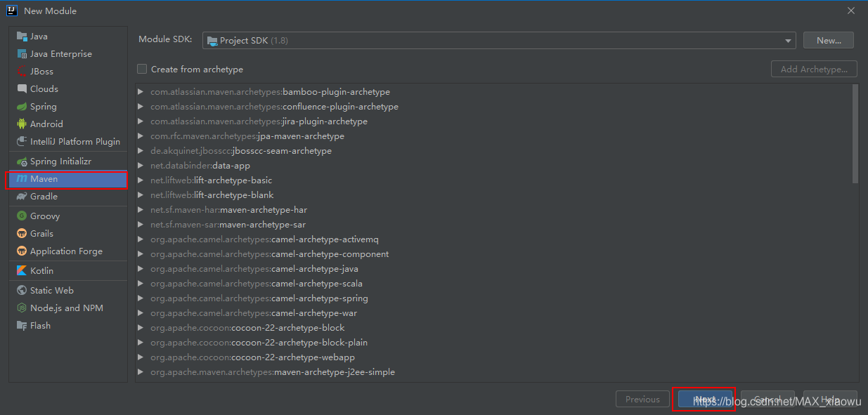Select the Spring Initializr icon
Viewport: 868px width, 415px height.
(22, 162)
